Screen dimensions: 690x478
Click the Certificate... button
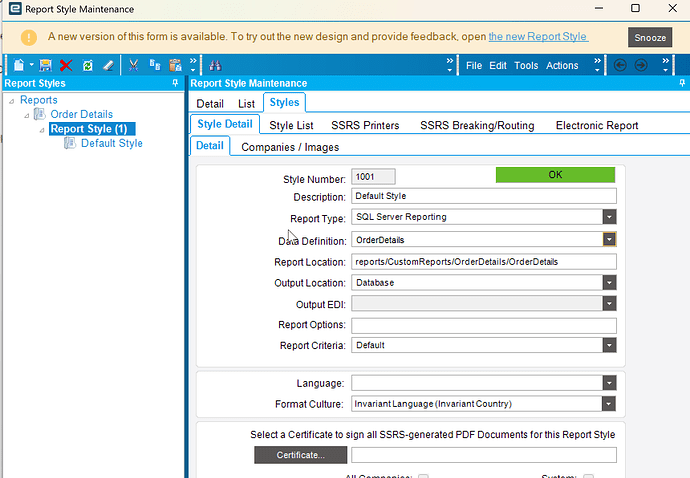coord(301,455)
